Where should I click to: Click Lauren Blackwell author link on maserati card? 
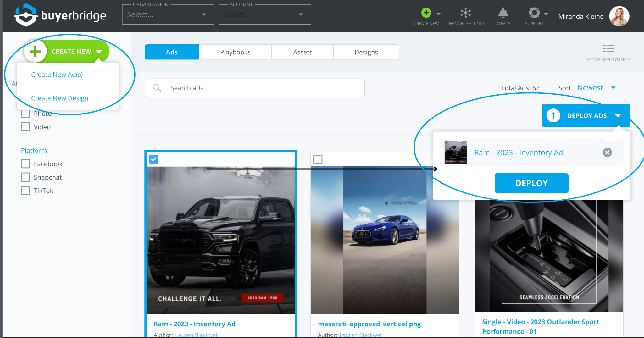[x=361, y=335]
